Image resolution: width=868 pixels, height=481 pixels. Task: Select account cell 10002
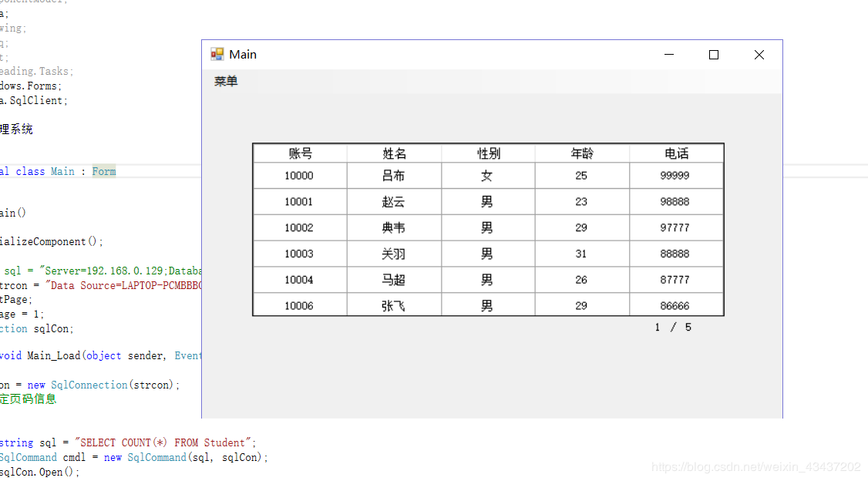pyautogui.click(x=300, y=227)
